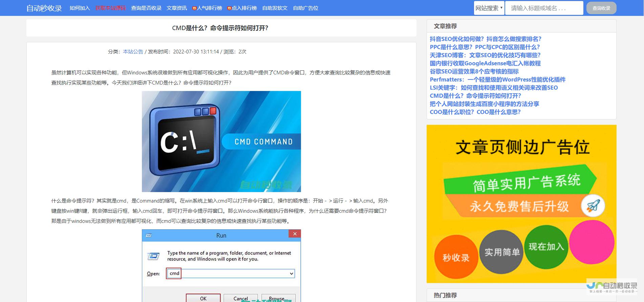This screenshot has height=302, width=644.
Task: Open article 天津SEO博客 文章SEO的优化技巧
Action: 485,55
